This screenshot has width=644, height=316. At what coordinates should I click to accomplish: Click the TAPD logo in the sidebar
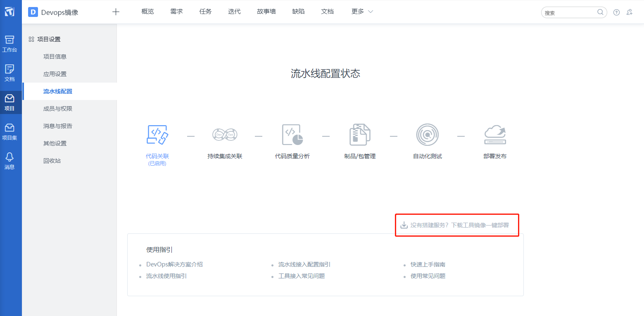click(x=10, y=12)
